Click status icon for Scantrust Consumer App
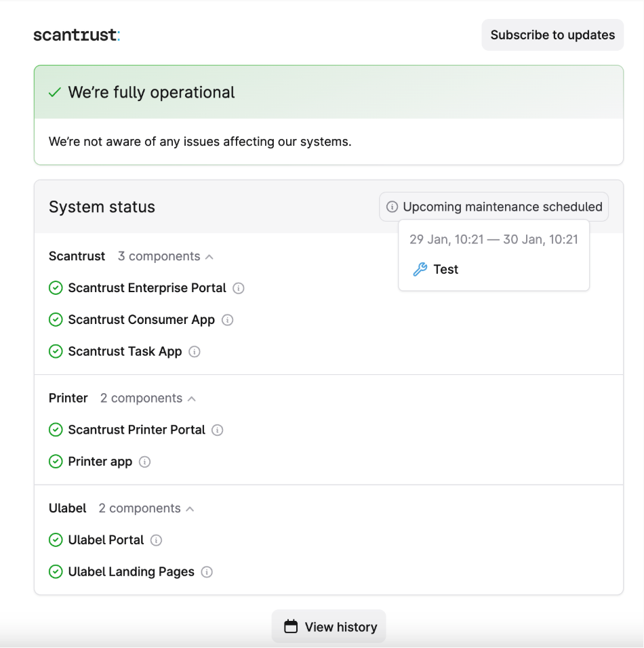 click(56, 319)
